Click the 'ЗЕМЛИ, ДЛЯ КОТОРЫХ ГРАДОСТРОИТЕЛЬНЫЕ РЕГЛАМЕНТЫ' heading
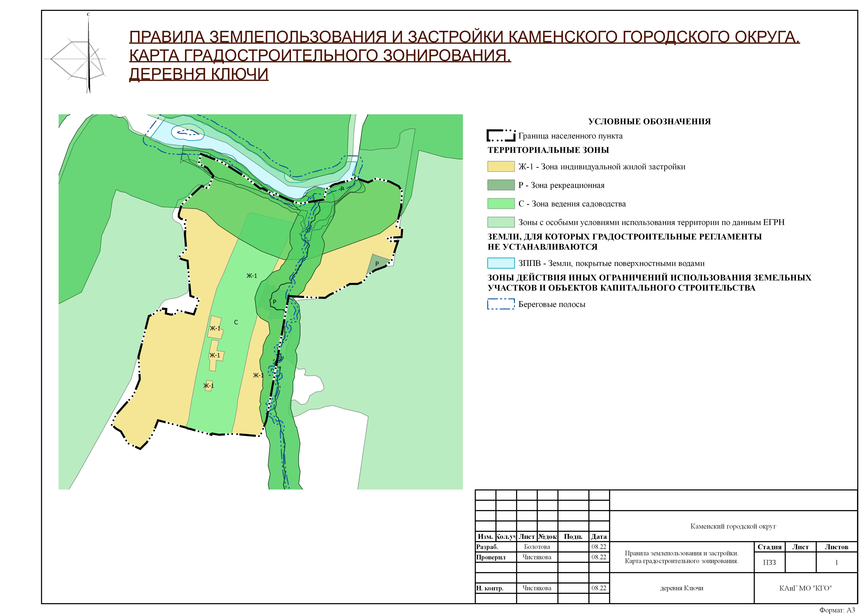 [625, 237]
